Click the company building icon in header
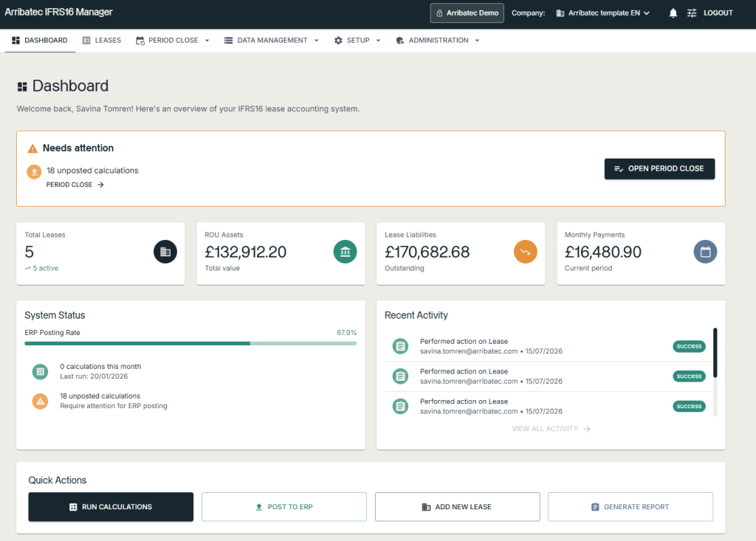 coord(560,13)
